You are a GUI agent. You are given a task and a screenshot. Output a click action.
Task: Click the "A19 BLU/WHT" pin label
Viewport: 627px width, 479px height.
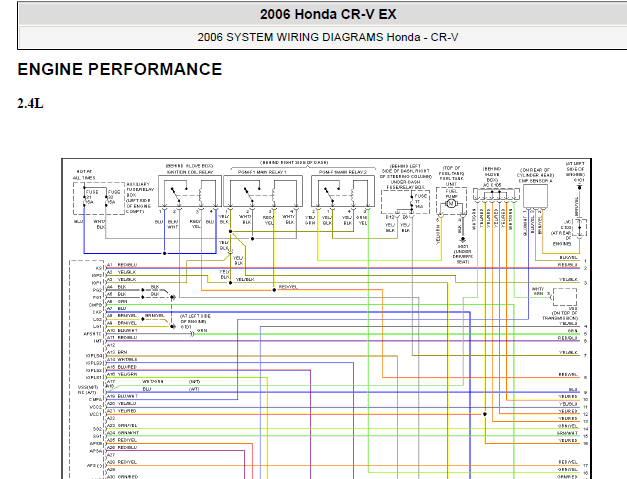click(122, 396)
